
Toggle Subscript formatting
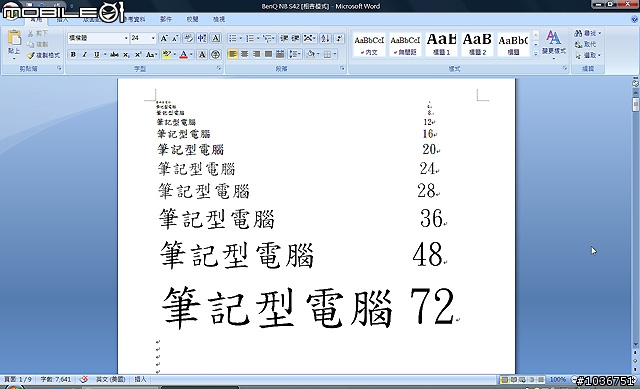(x=127, y=54)
